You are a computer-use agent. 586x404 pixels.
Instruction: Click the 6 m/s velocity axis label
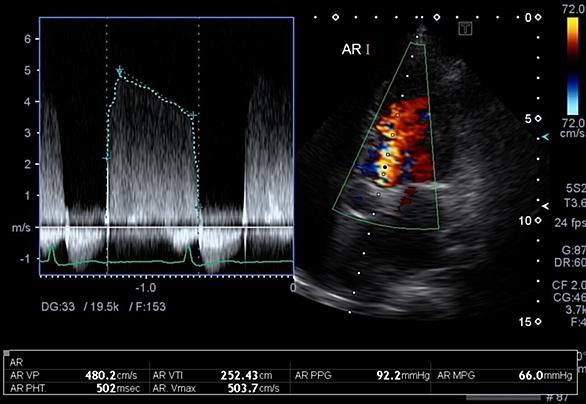point(27,39)
